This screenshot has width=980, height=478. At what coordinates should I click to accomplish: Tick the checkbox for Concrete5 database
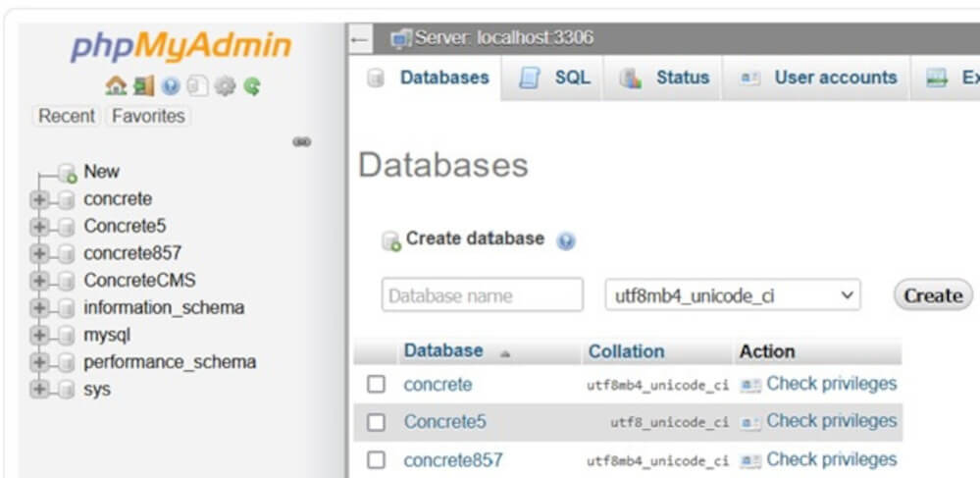[x=376, y=422]
